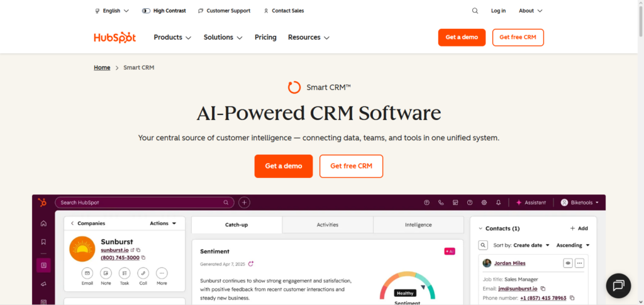
Task: Select the contacts icon in left sidebar
Action: 43,265
